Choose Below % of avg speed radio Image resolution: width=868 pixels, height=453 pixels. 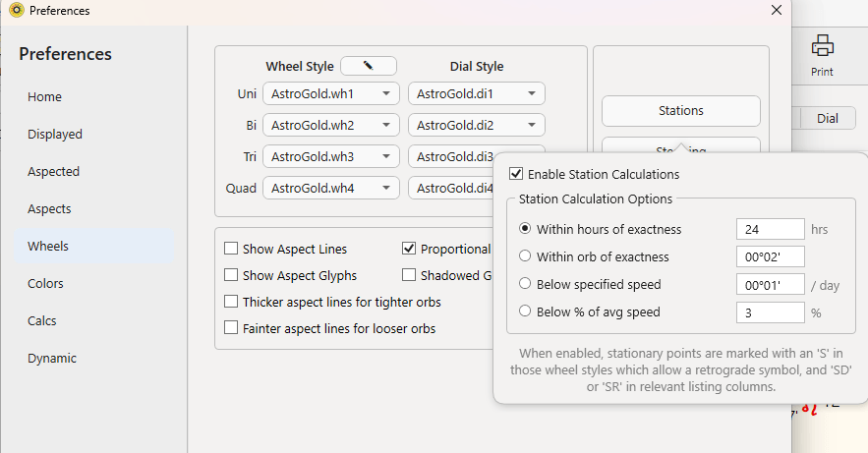coord(525,311)
